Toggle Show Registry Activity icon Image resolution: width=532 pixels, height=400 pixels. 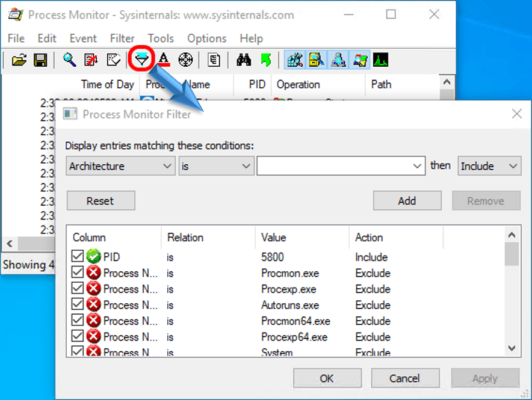(x=295, y=60)
